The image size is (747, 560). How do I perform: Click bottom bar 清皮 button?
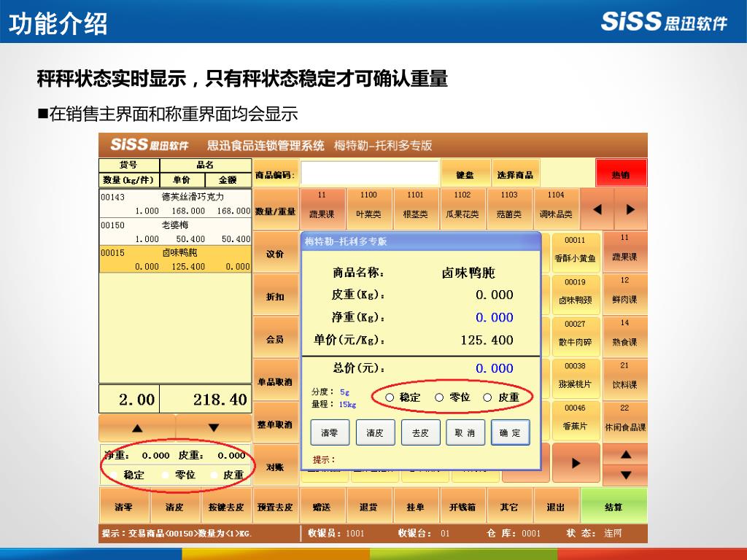[175, 507]
